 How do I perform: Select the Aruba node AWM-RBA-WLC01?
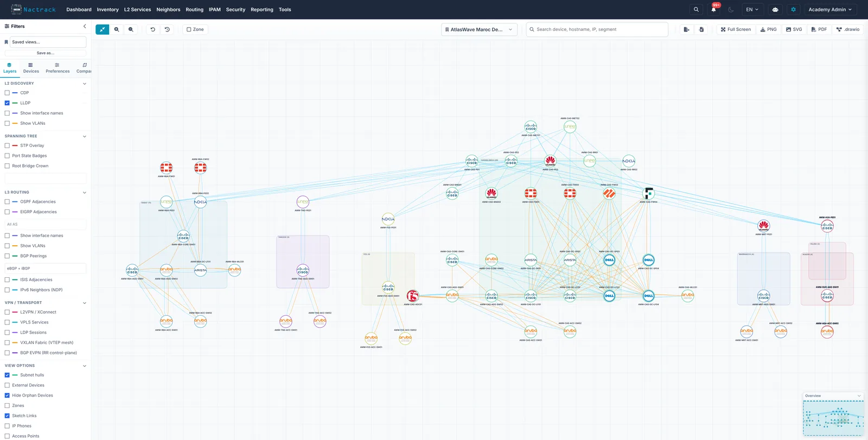[234, 270]
